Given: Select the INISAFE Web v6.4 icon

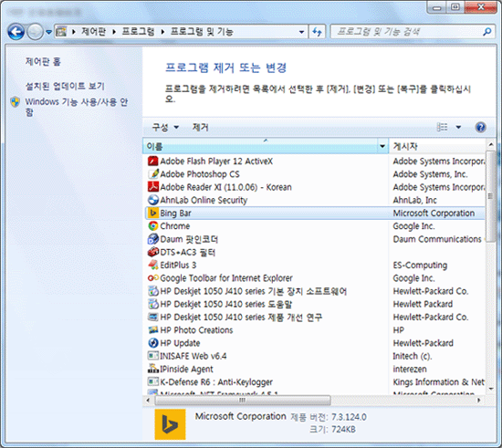Looking at the screenshot, I should coord(153,356).
